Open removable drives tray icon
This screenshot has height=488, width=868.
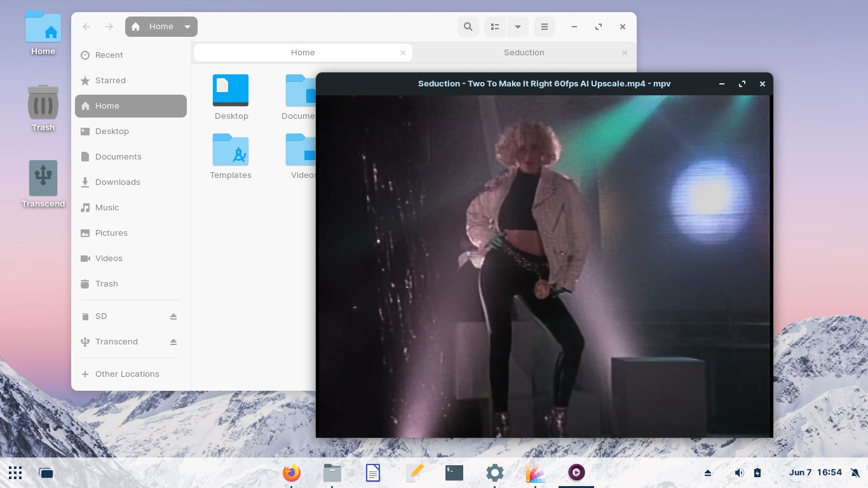708,473
